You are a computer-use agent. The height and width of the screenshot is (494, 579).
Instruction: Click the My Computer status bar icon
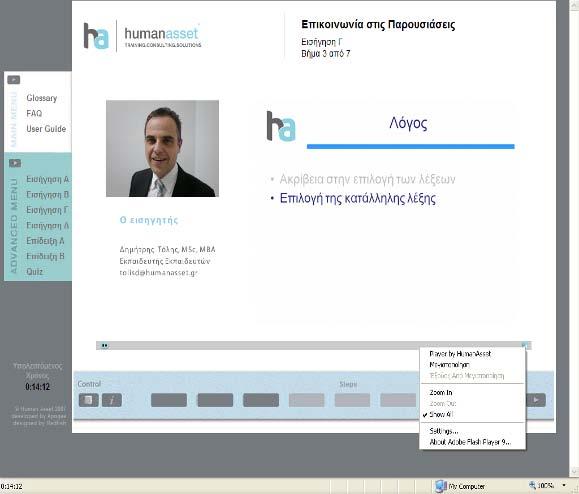pos(440,486)
